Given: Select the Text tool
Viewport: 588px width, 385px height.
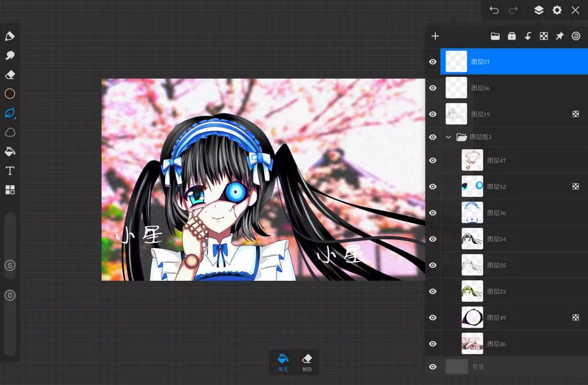Looking at the screenshot, I should point(10,171).
